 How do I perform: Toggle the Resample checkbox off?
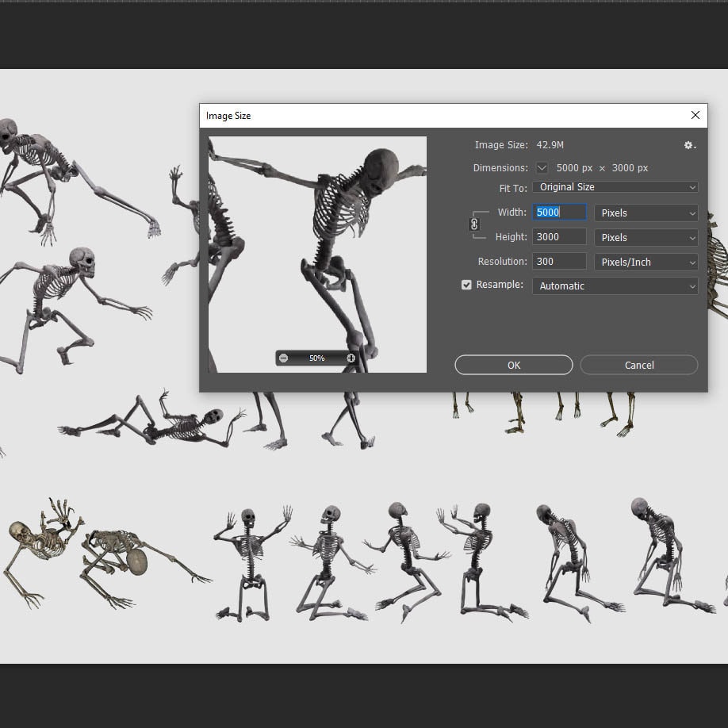(466, 285)
